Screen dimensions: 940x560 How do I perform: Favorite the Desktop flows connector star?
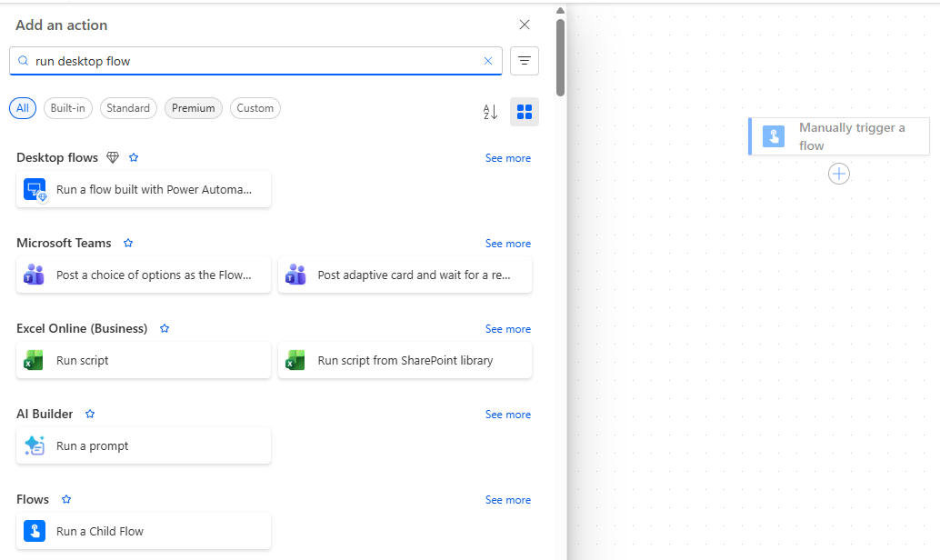(134, 157)
